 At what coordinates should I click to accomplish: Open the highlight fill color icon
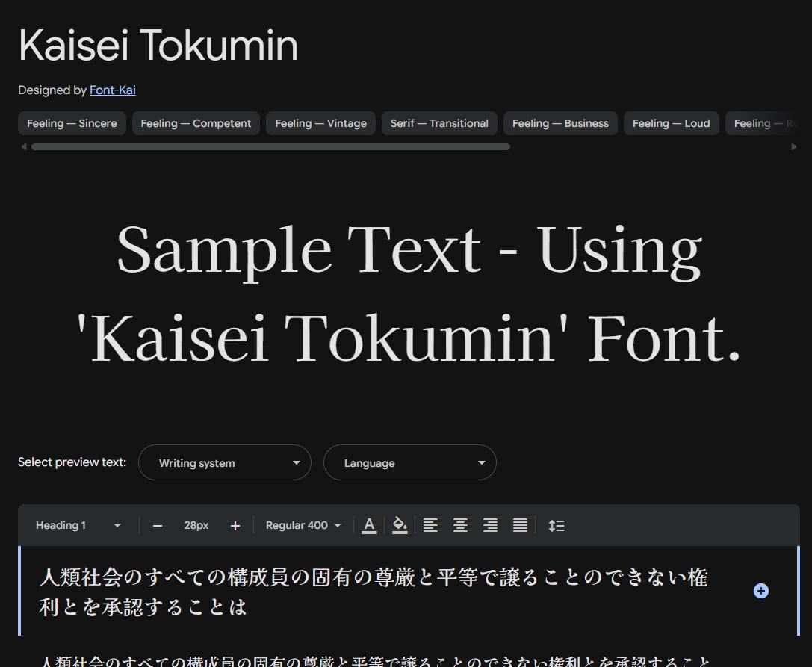(399, 525)
